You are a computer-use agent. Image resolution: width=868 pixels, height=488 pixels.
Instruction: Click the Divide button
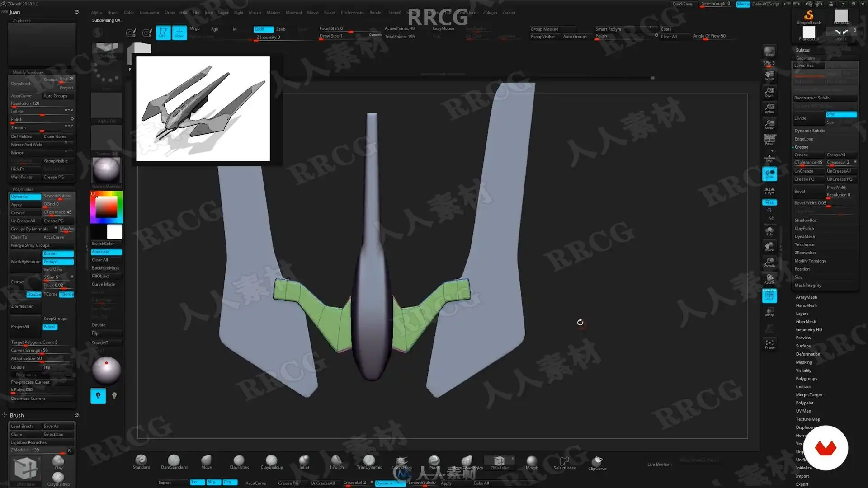coord(808,118)
